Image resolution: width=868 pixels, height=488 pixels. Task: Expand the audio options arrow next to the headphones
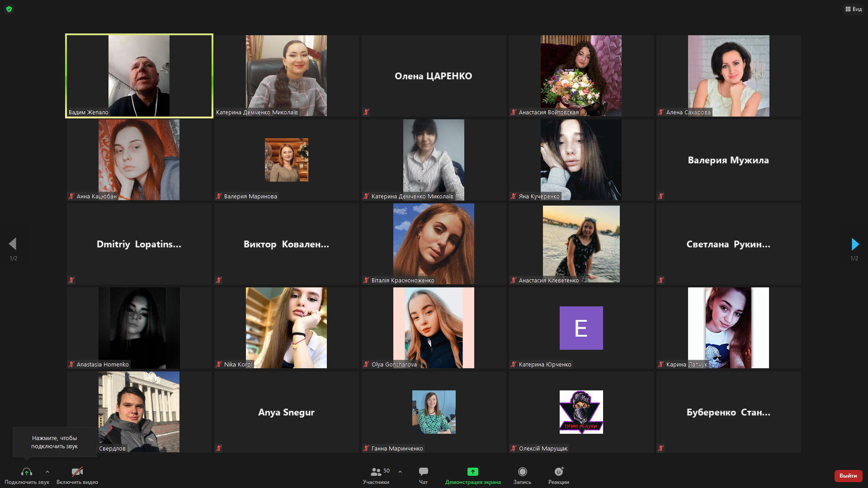[47, 472]
